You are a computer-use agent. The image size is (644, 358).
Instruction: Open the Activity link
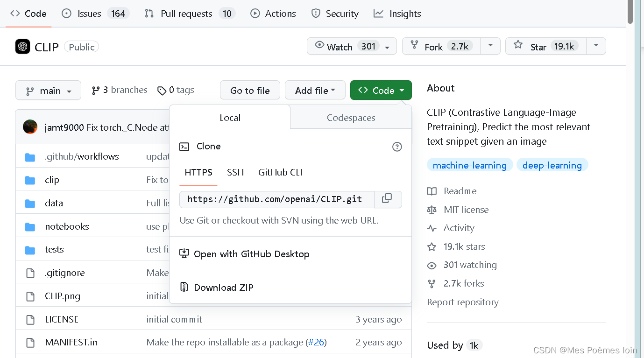click(451, 228)
